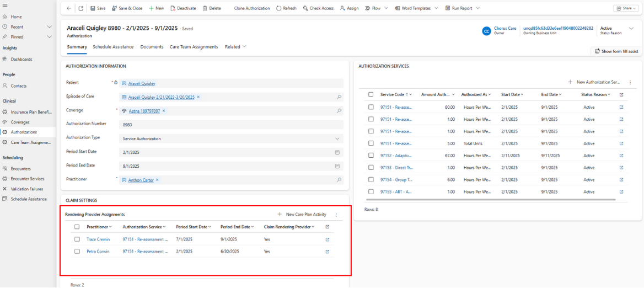Viewport: 644px width, 288px height.
Task: Go to Home in sidebar
Action: click(x=17, y=17)
